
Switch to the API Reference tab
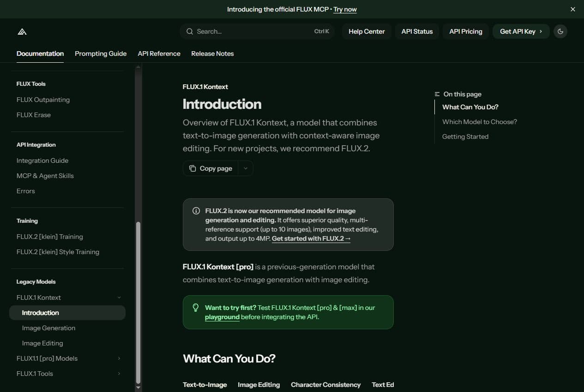(x=159, y=53)
